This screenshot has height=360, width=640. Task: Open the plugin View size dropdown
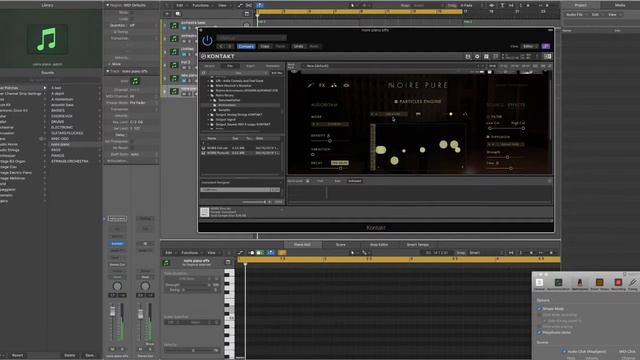529,47
